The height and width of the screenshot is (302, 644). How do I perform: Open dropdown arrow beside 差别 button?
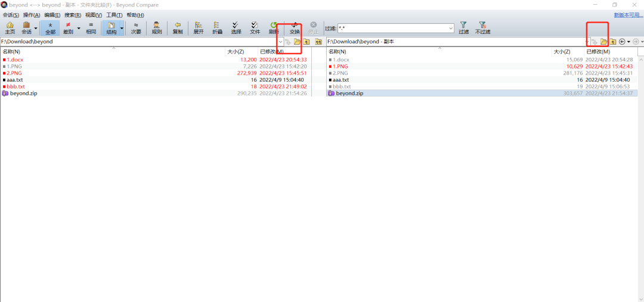coord(79,28)
